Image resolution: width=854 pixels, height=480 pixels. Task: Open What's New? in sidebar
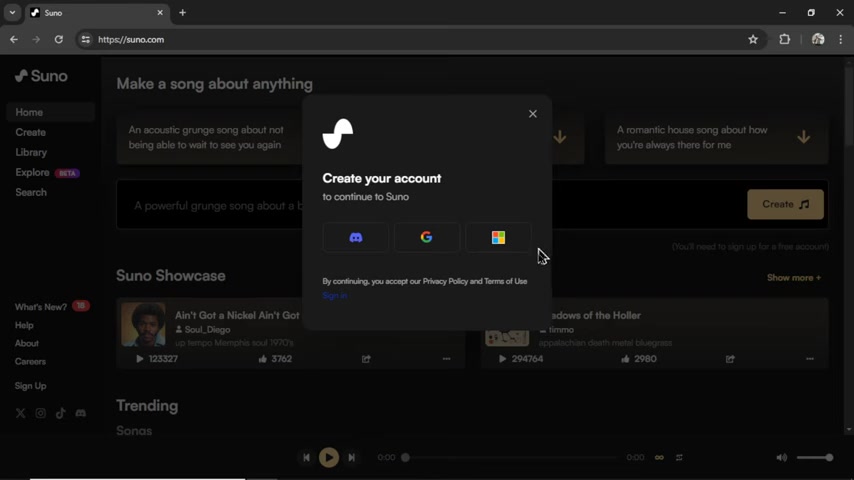pyautogui.click(x=52, y=307)
